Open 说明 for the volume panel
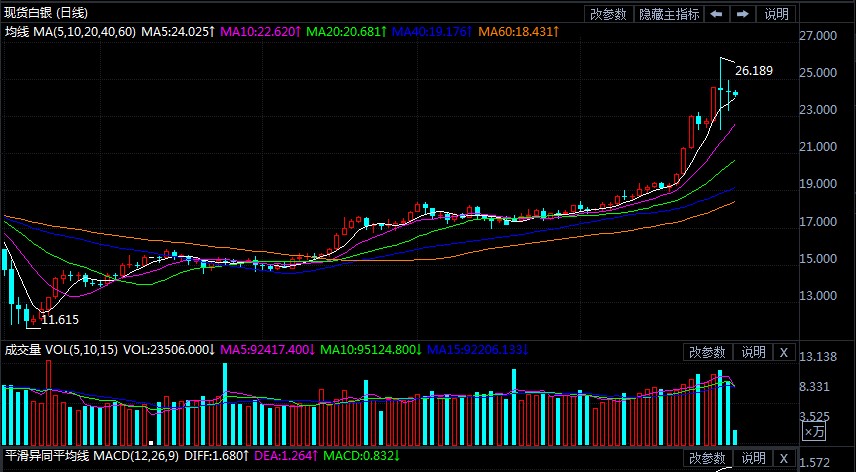 click(x=752, y=352)
